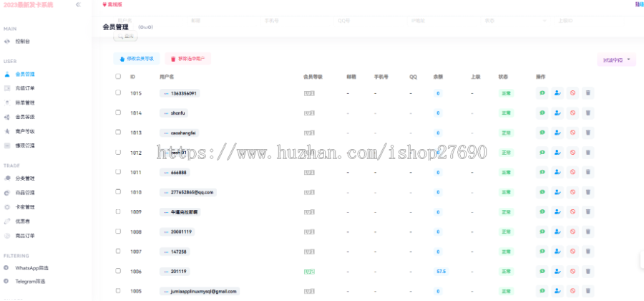
Task: Click red ban icon for user 1013
Action: click(x=572, y=133)
